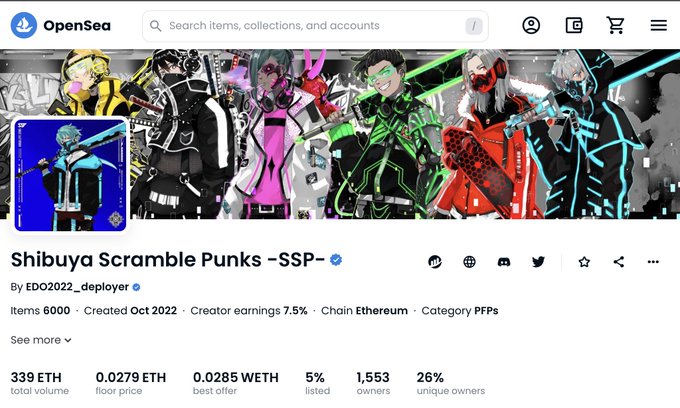Open the more options ellipsis menu
The height and width of the screenshot is (408, 680).
[x=653, y=261]
